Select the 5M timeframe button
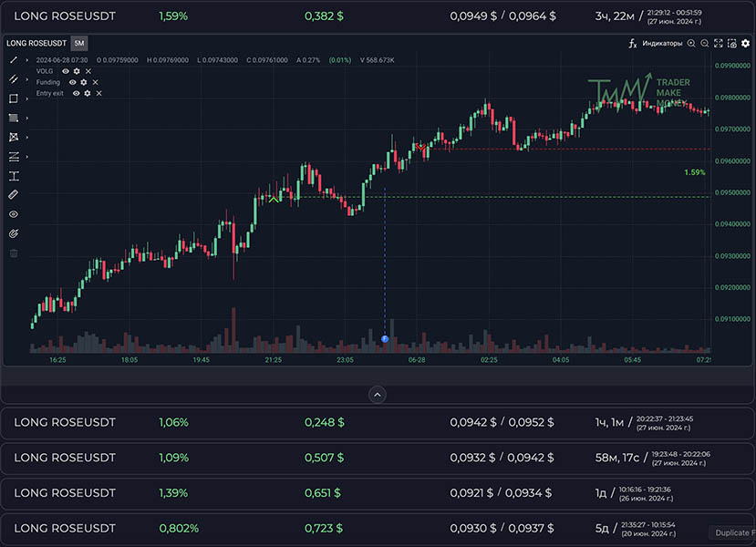Screen dimensions: 756x547 (79, 43)
